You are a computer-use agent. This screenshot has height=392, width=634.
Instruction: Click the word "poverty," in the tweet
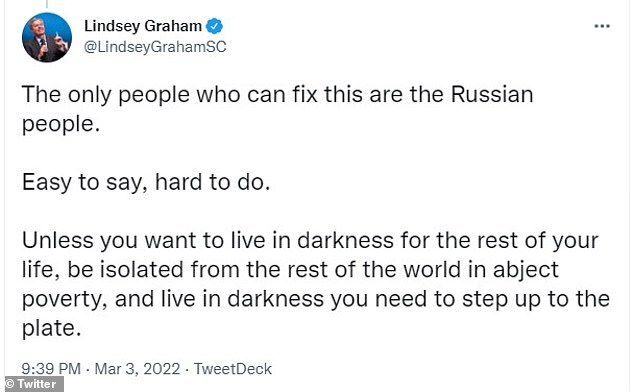pyautogui.click(x=65, y=300)
